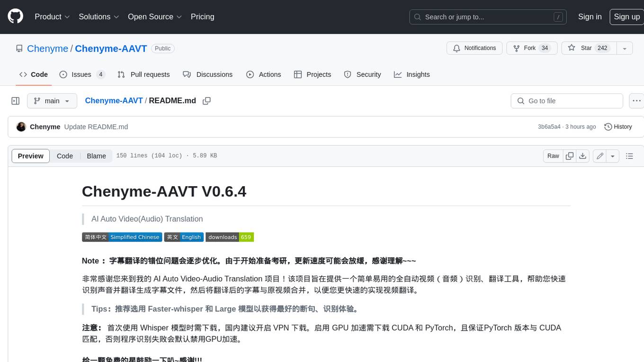Click the star count 242
Screen dimensions: 644x362
coord(602,48)
